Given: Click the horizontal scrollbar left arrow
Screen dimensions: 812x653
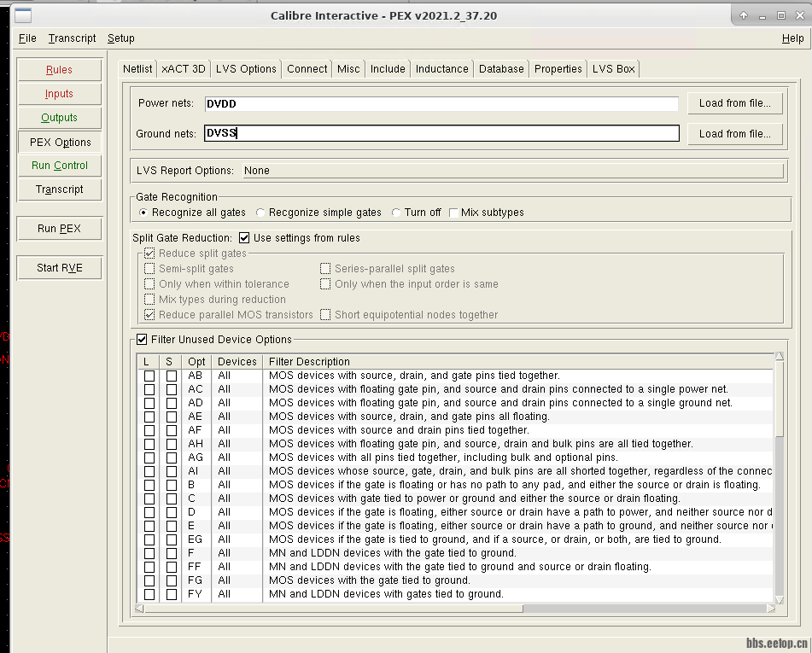Looking at the screenshot, I should tap(139, 609).
